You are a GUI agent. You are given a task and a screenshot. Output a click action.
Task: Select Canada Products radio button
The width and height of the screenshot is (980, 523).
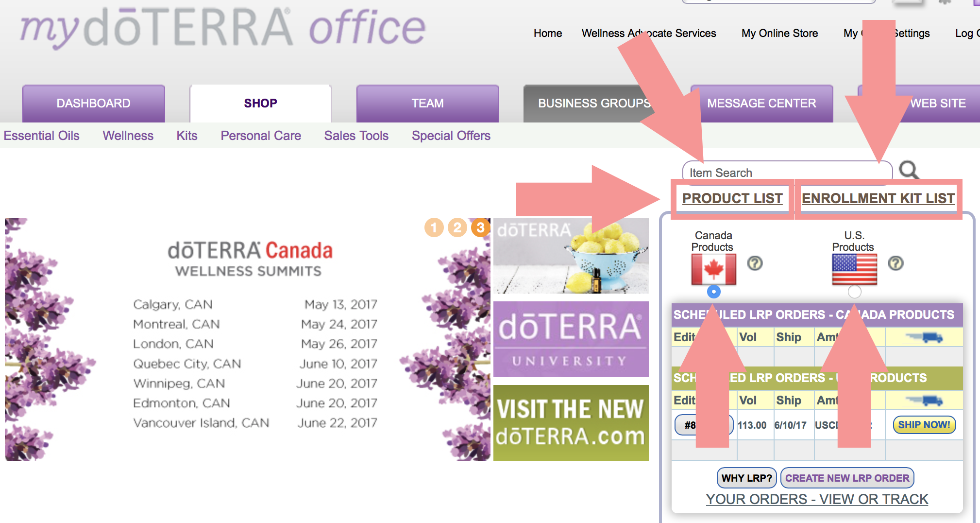(x=713, y=292)
